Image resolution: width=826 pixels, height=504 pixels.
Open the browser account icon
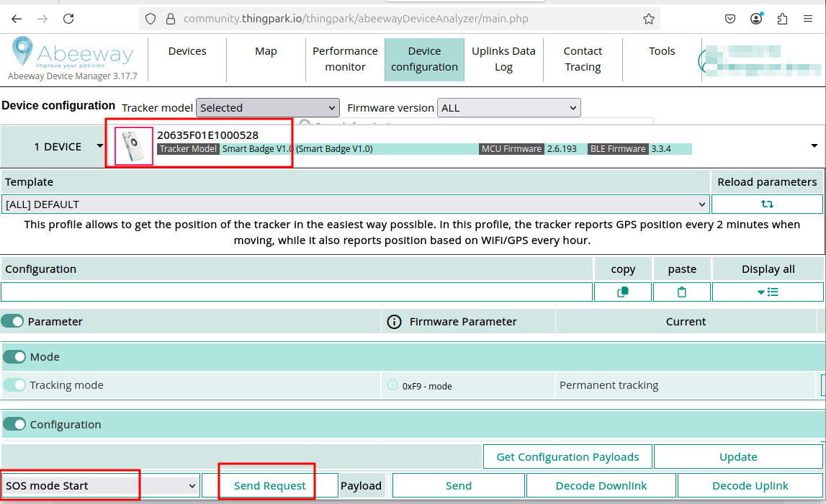756,19
